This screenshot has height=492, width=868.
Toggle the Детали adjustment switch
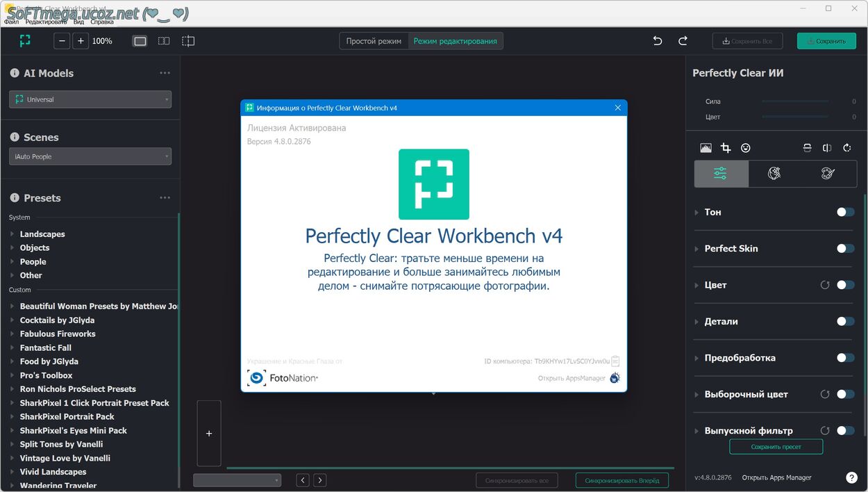pyautogui.click(x=845, y=322)
